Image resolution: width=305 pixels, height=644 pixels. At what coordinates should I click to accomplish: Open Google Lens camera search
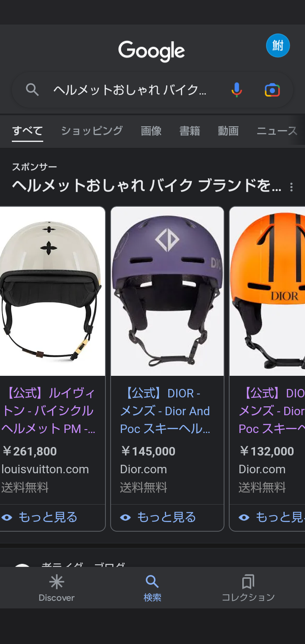(272, 90)
